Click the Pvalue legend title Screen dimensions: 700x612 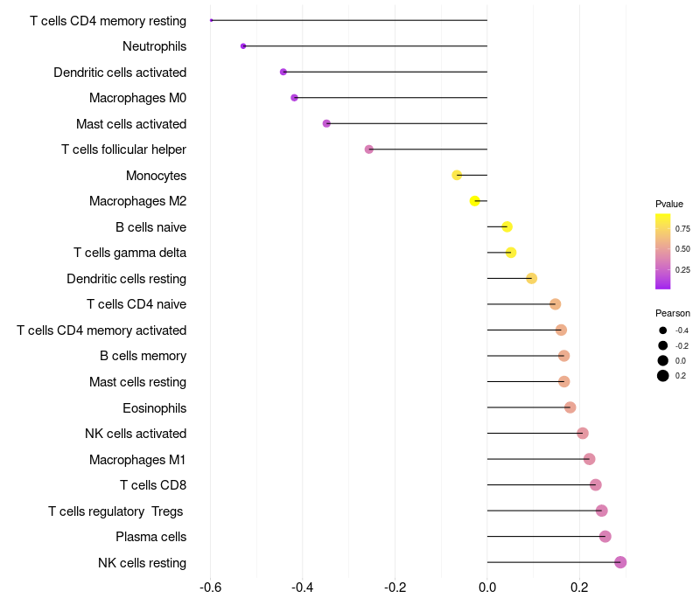[669, 204]
